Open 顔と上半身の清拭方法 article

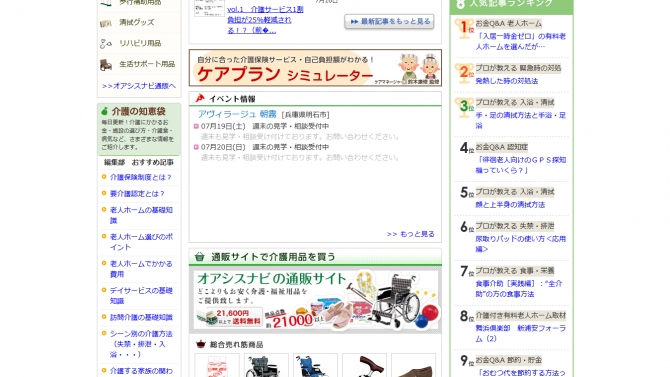[x=510, y=205]
